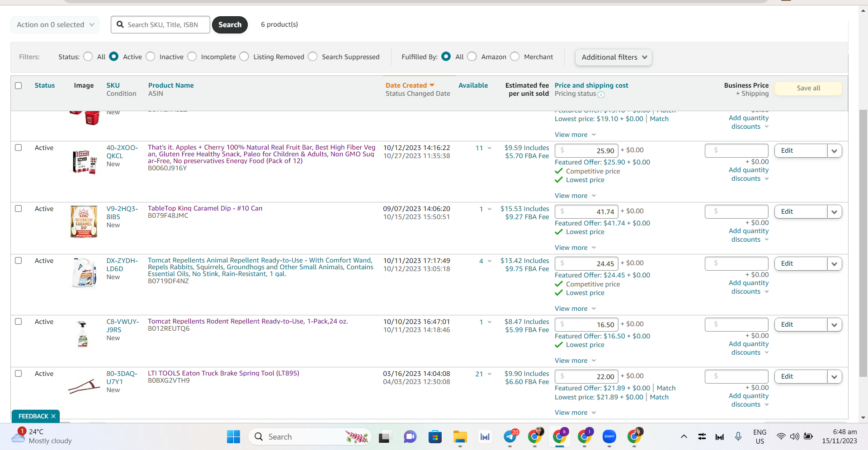
Task: Expand available quantity 11 chevron
Action: (489, 148)
